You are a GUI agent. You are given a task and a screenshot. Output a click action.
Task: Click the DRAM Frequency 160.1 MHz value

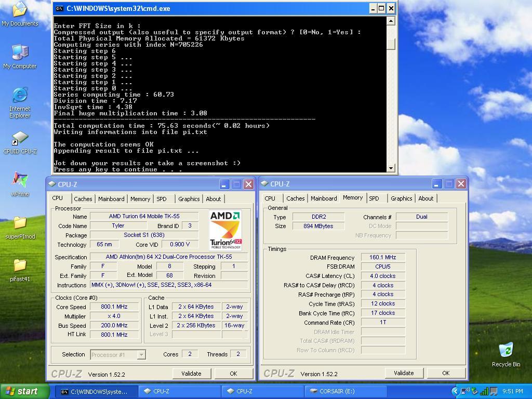383,257
